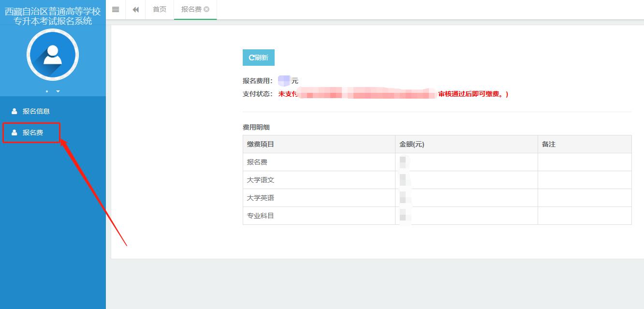Select the 专业科目 row in fee table
The width and height of the screenshot is (644, 309).
point(261,216)
